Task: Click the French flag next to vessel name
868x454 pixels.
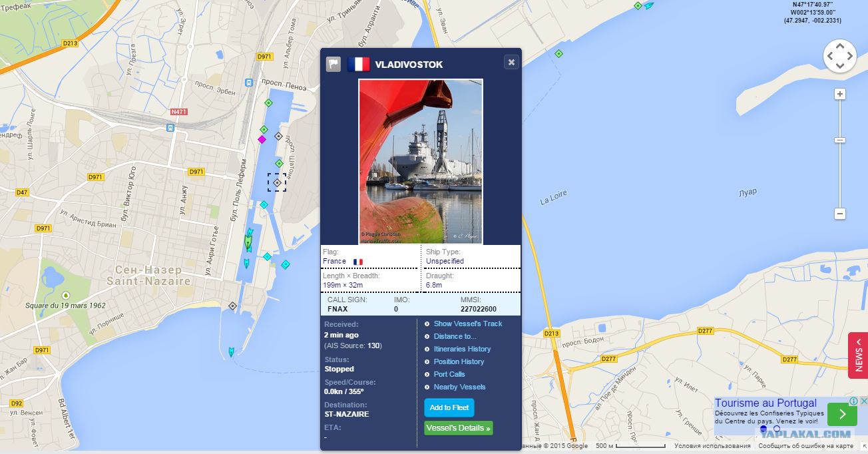Action: click(x=358, y=65)
